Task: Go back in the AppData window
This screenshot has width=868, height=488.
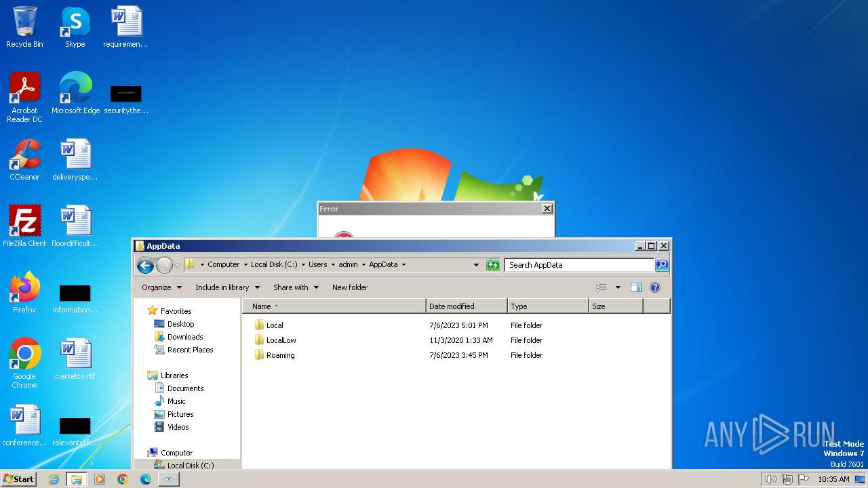Action: (x=145, y=265)
